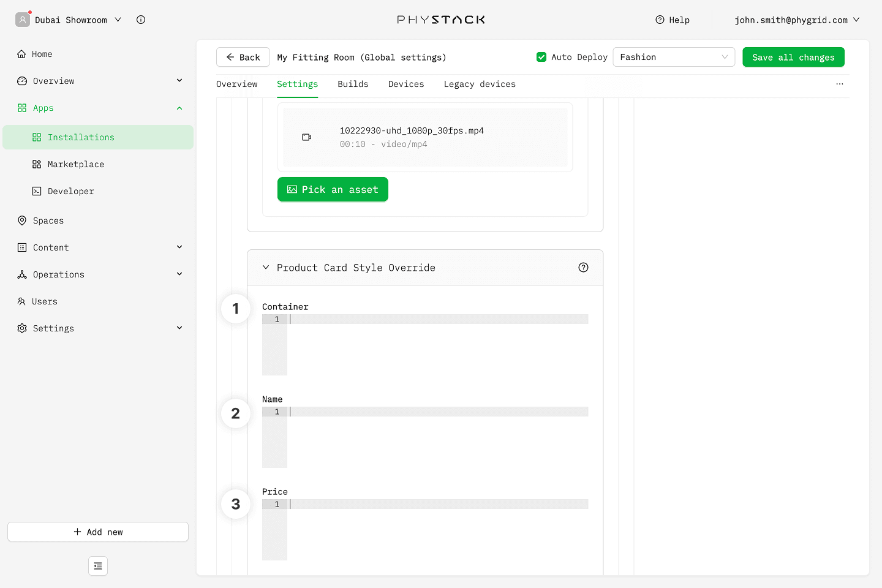882x588 pixels.
Task: Click the Users people icon
Action: tap(21, 301)
